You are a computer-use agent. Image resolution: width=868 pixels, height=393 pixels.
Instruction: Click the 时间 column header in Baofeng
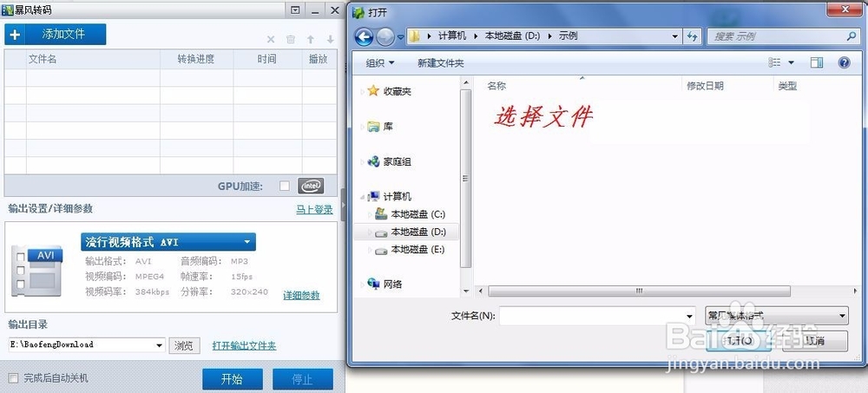267,59
